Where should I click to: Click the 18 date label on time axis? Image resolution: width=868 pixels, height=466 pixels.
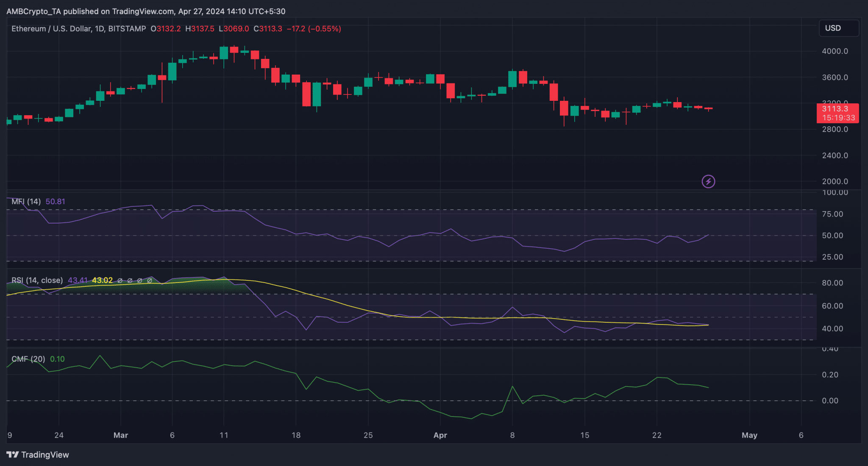(x=296, y=435)
